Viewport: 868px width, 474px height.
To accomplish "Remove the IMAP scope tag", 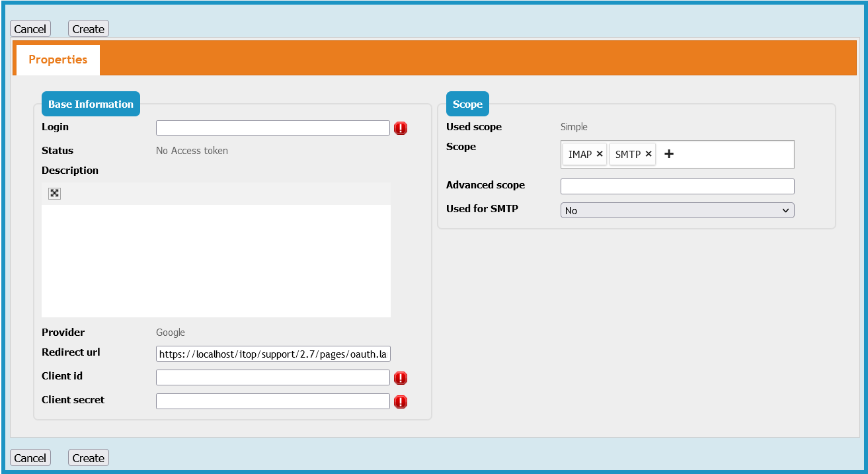I will point(600,154).
